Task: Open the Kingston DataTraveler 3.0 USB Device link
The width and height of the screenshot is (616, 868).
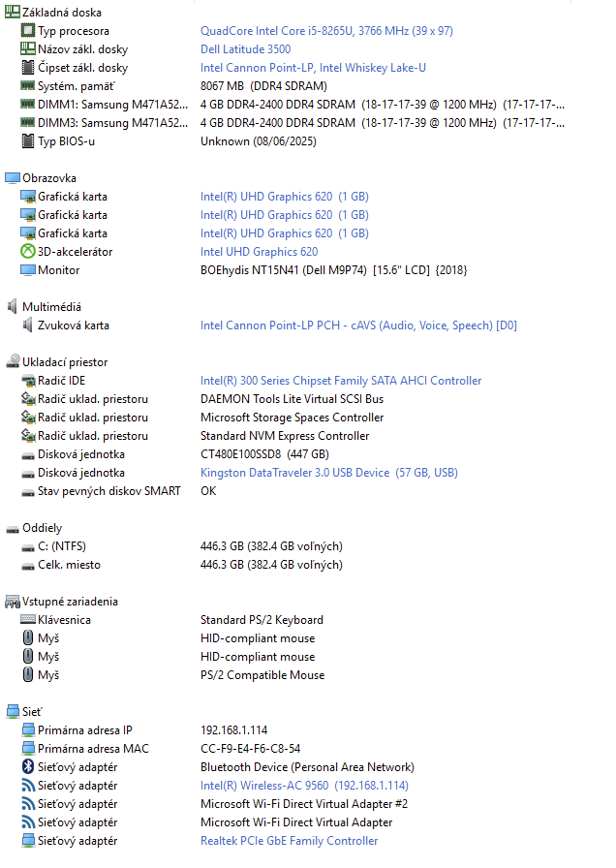Action: tap(328, 472)
